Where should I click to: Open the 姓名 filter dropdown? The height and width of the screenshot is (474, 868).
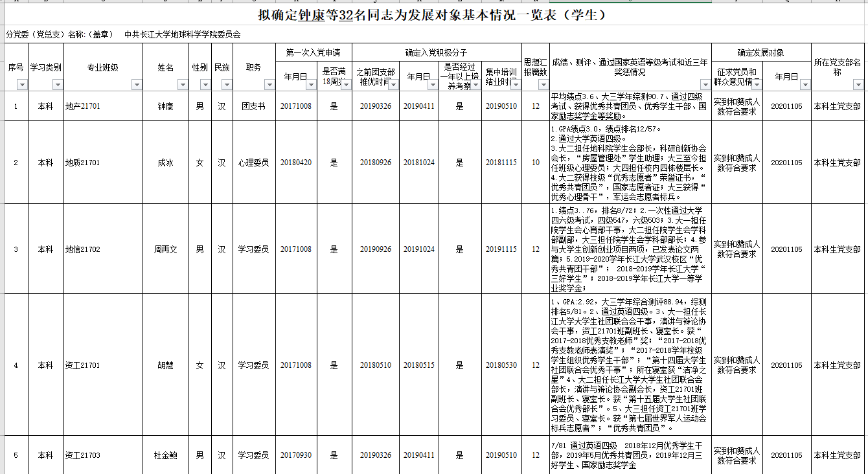[182, 85]
